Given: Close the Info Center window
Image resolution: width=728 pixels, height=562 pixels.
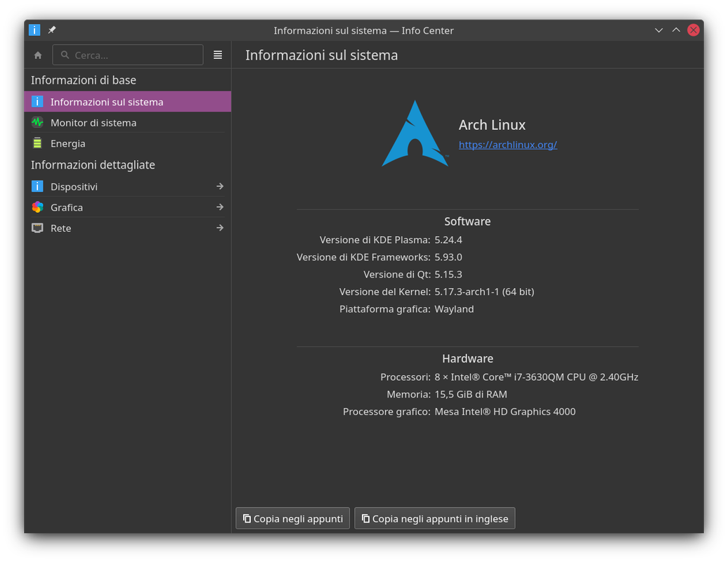Looking at the screenshot, I should pyautogui.click(x=693, y=30).
